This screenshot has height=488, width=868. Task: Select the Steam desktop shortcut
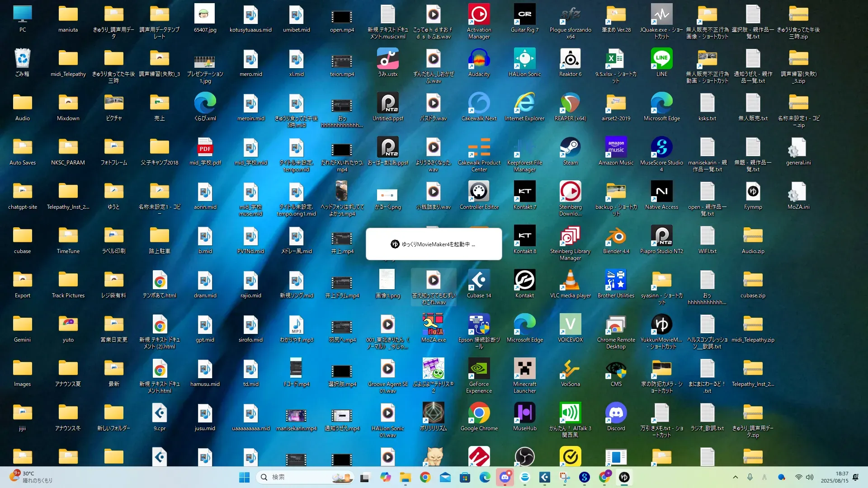pos(570,148)
